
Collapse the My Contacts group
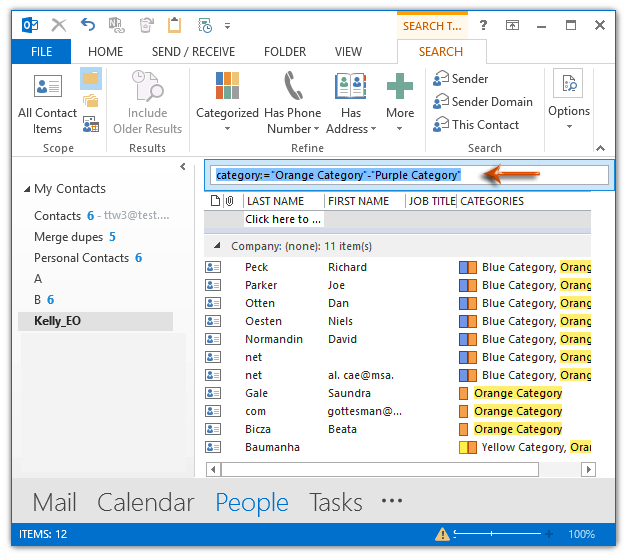click(26, 189)
